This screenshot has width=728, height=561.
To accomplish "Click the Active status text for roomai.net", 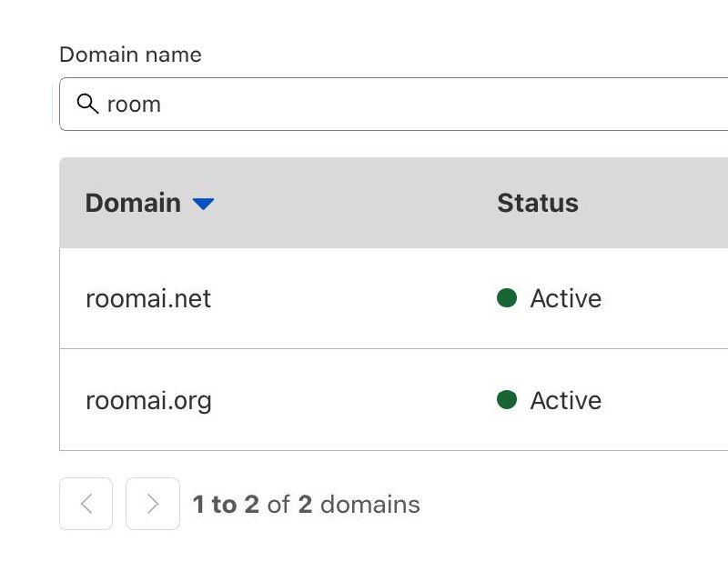I will click(x=565, y=298).
